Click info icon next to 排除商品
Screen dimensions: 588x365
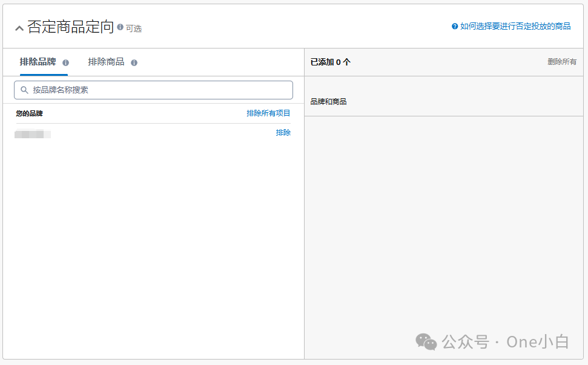point(134,62)
